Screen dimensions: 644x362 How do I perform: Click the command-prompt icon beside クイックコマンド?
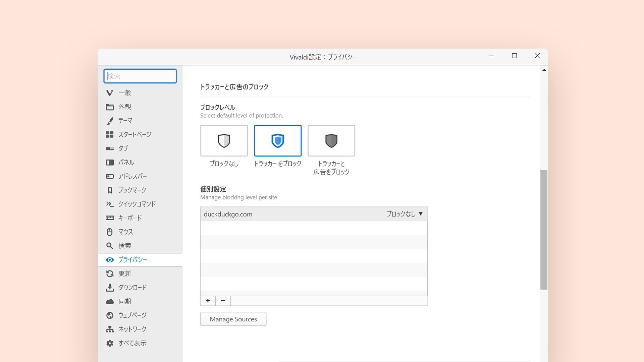click(x=110, y=204)
